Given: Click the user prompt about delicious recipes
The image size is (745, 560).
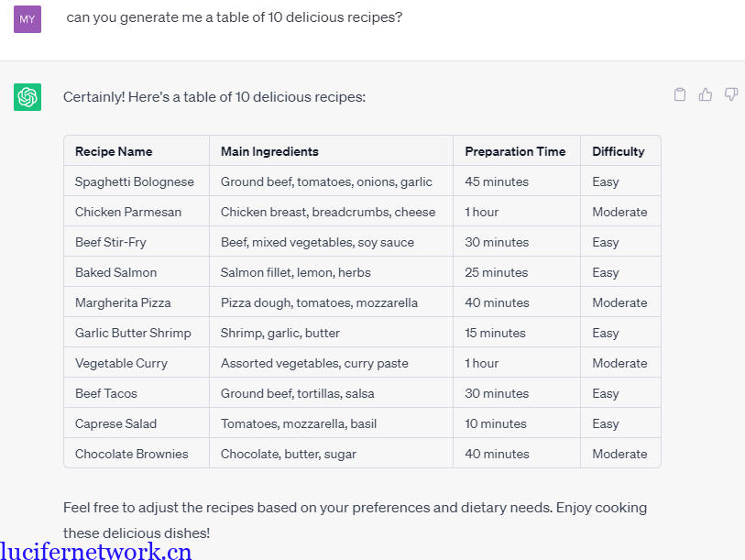Looking at the screenshot, I should [234, 17].
